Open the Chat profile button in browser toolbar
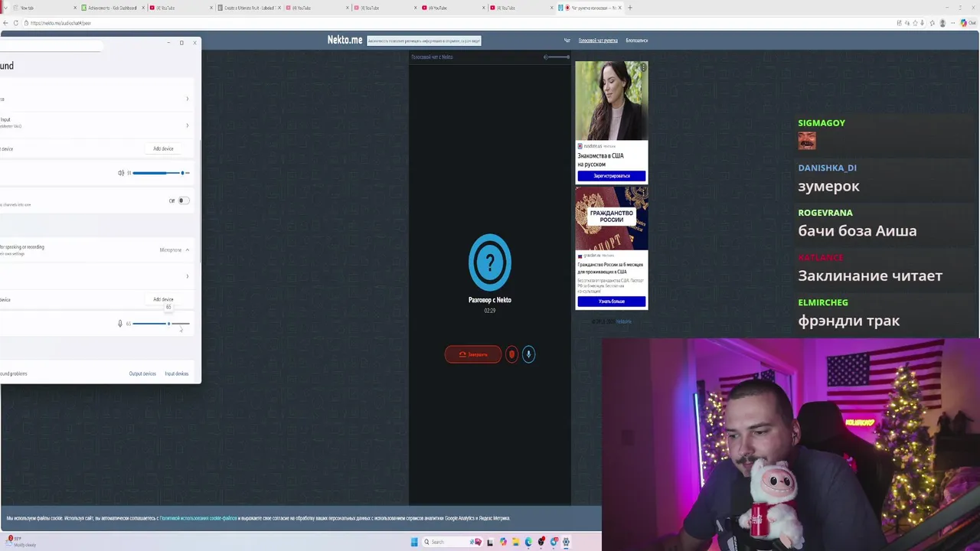 click(x=968, y=23)
